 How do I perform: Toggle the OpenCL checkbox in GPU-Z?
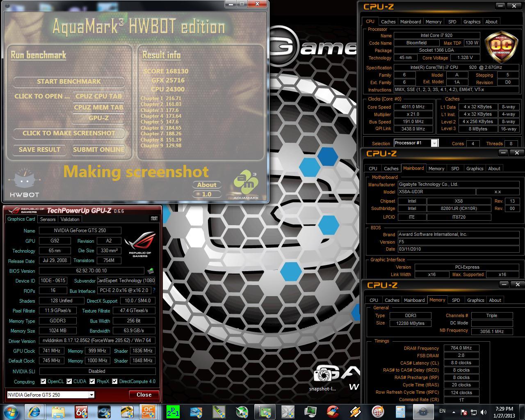coord(43,381)
